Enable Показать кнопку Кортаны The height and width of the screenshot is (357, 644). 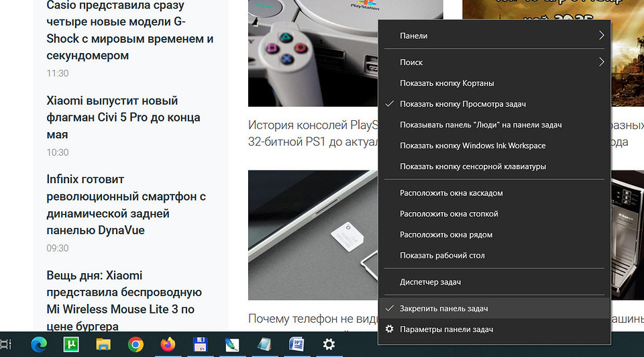(x=494, y=83)
